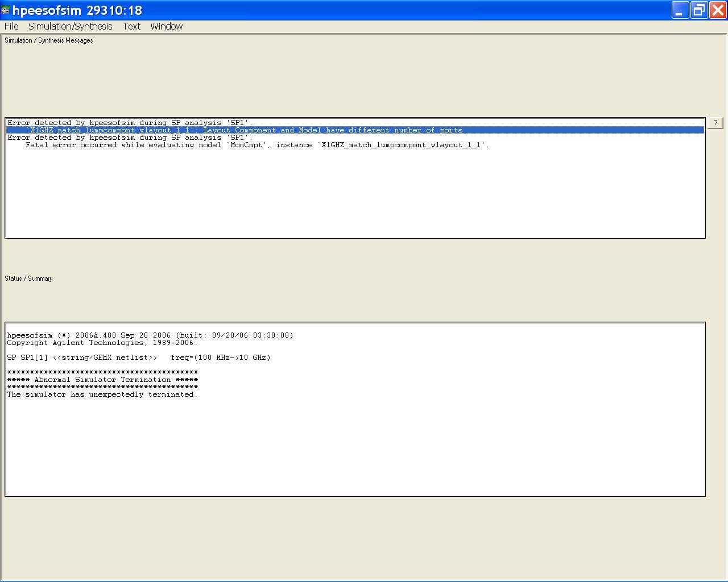
Task: Restore down the hpeesofsim window
Action: click(x=699, y=10)
